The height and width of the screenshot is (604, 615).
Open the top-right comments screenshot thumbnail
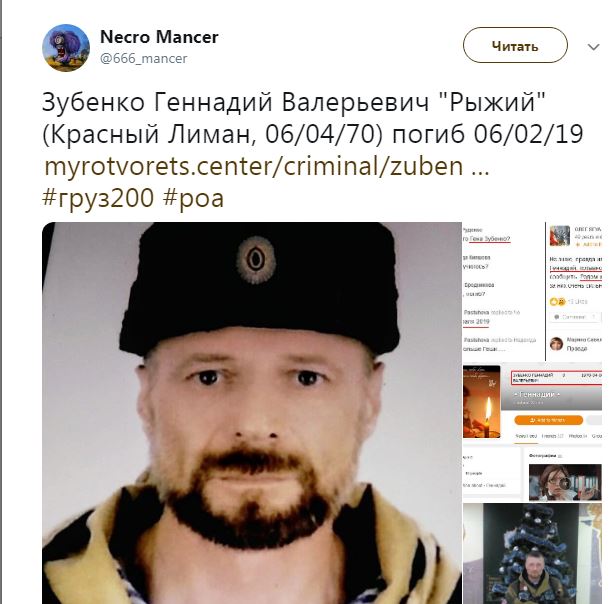[532, 291]
